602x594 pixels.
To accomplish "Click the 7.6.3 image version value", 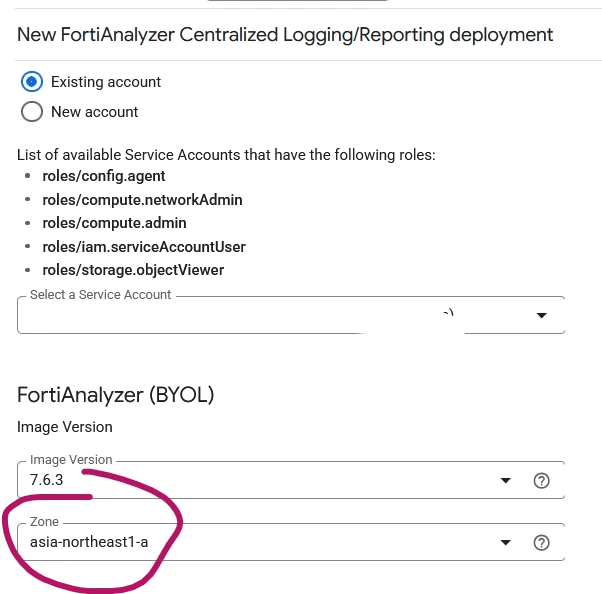I will tap(46, 480).
